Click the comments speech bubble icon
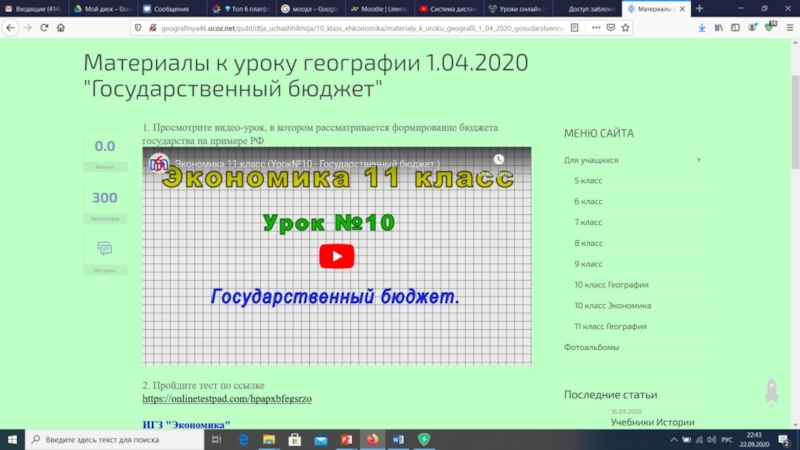This screenshot has width=800, height=450. tap(105, 248)
